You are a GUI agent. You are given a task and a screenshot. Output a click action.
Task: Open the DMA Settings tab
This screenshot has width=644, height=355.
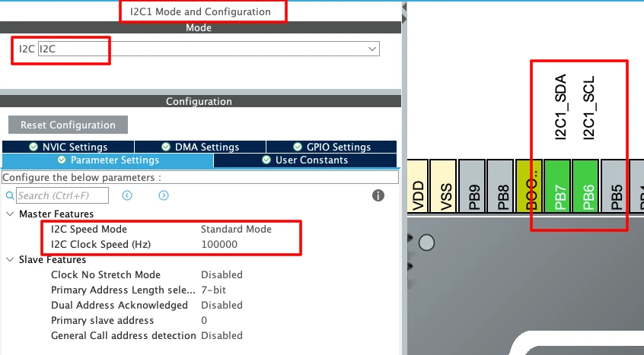[x=199, y=147]
